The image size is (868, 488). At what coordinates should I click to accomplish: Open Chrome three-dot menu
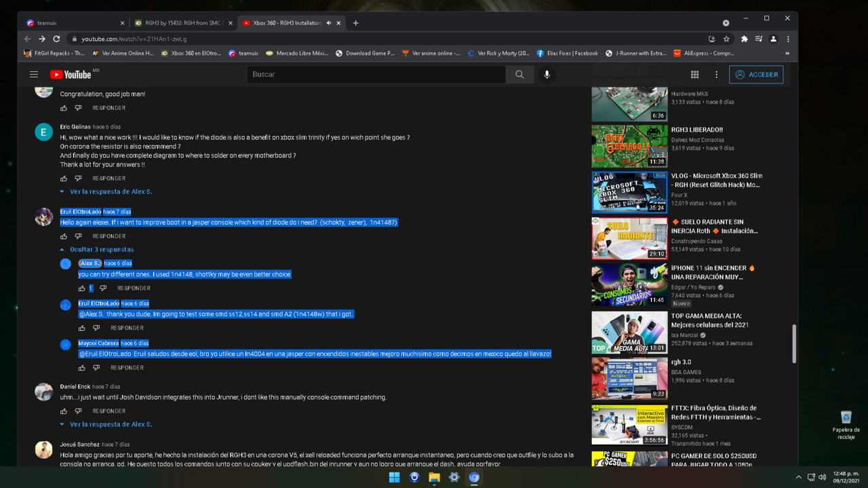tap(788, 39)
